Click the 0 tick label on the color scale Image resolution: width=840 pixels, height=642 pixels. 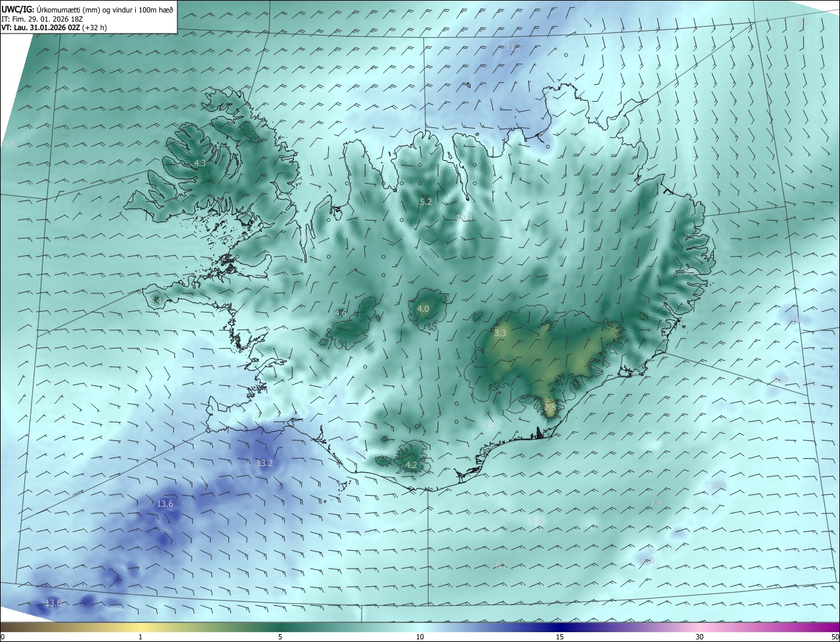click(x=3, y=637)
